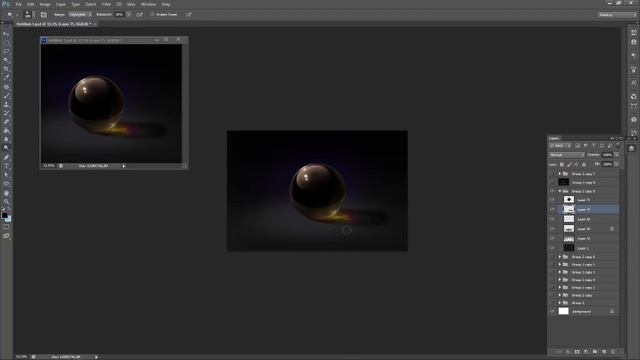The image size is (640, 360).
Task: Select the Rectangular Marquee tool
Action: tap(6, 42)
